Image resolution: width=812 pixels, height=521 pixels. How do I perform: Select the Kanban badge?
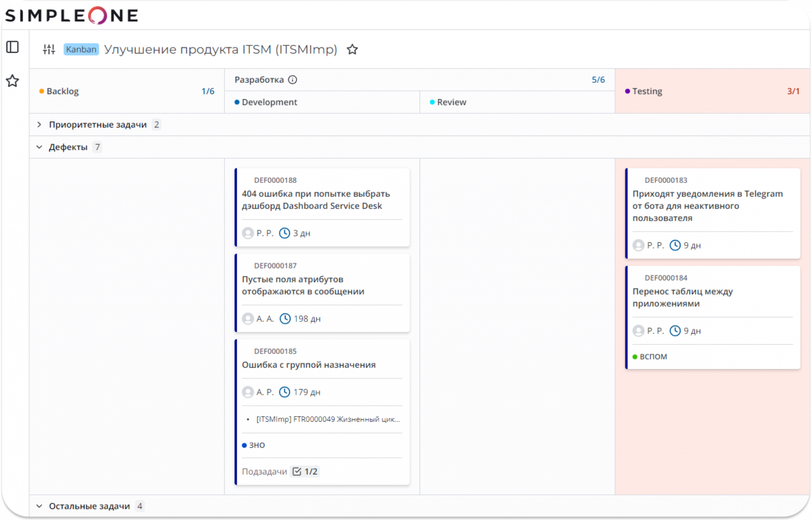pyautogui.click(x=81, y=49)
